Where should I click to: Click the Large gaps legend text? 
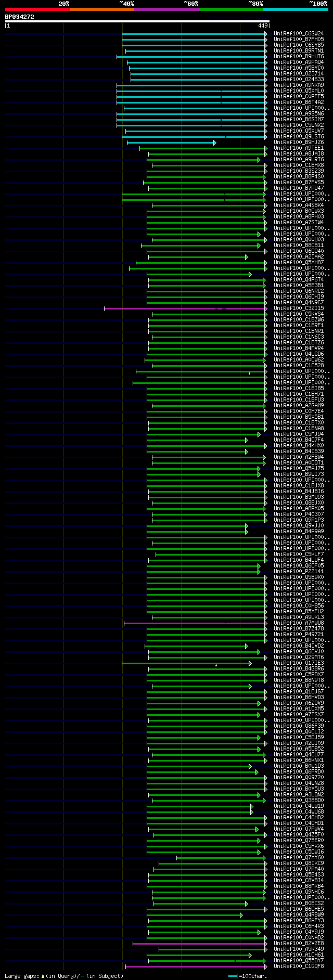pyautogui.click(x=65, y=976)
